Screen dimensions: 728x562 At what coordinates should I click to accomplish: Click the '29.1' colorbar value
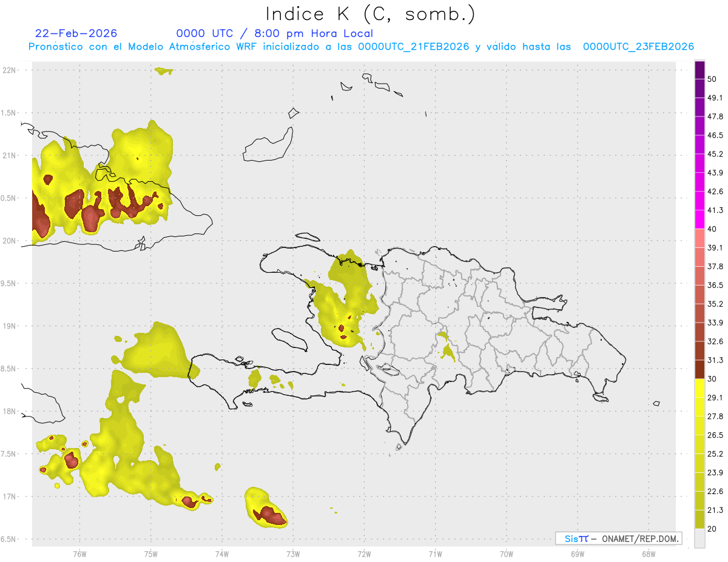[x=716, y=398]
